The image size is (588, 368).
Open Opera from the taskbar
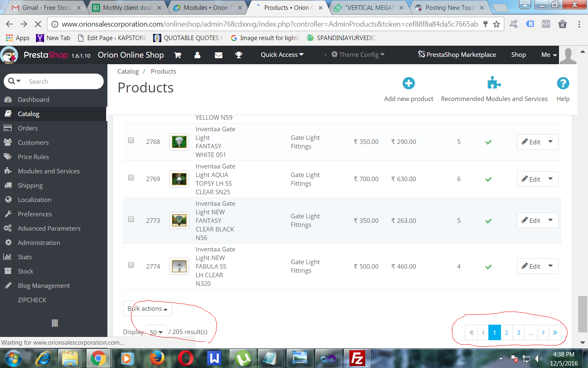click(x=185, y=359)
